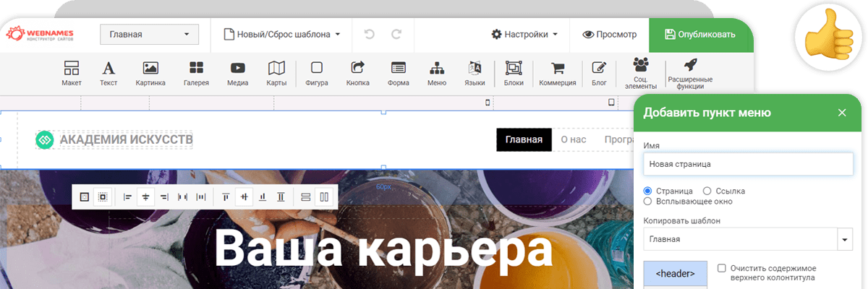This screenshot has height=289, width=868.
Task: Select the Главная site menu item
Action: pyautogui.click(x=524, y=139)
